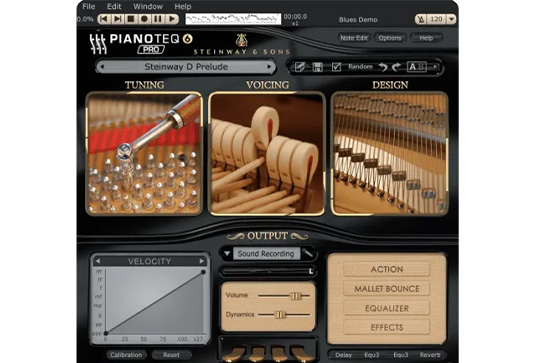Select the previous preset with the left arrow
Viewport: 535px width, 363px height.
tap(101, 67)
